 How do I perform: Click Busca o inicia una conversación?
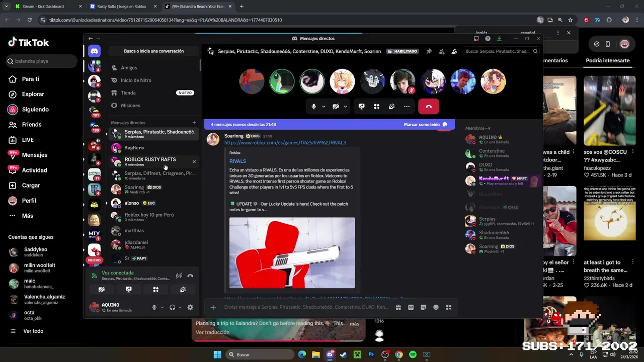click(153, 51)
